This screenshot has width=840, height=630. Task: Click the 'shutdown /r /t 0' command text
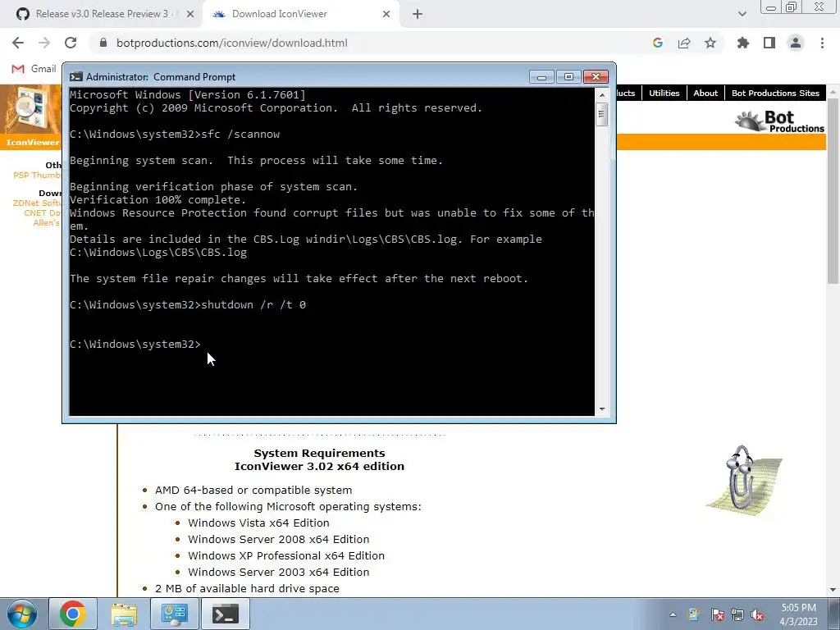253,305
